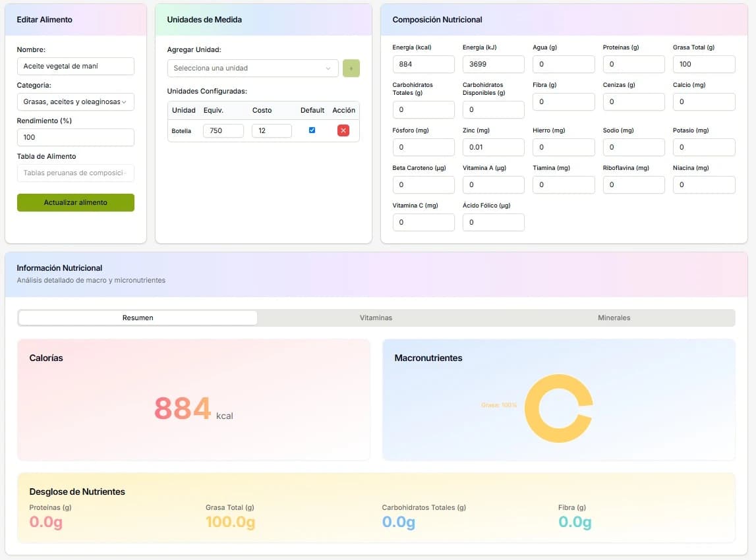Click the Ácido Fólico (µg) input
Image resolution: width=756 pixels, height=560 pixels.
pos(493,223)
